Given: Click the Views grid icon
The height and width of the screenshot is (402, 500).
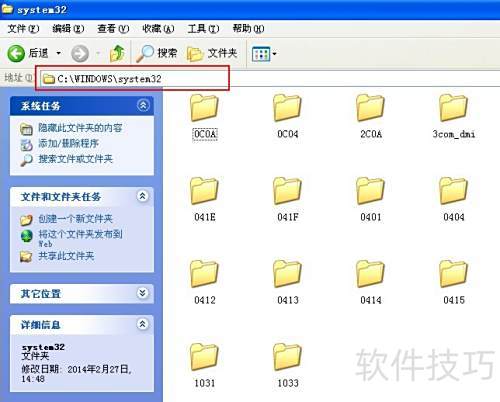Looking at the screenshot, I should click(x=261, y=54).
